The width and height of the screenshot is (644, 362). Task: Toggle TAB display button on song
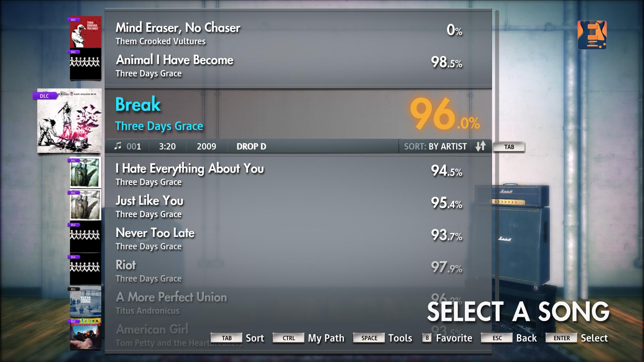click(x=509, y=146)
